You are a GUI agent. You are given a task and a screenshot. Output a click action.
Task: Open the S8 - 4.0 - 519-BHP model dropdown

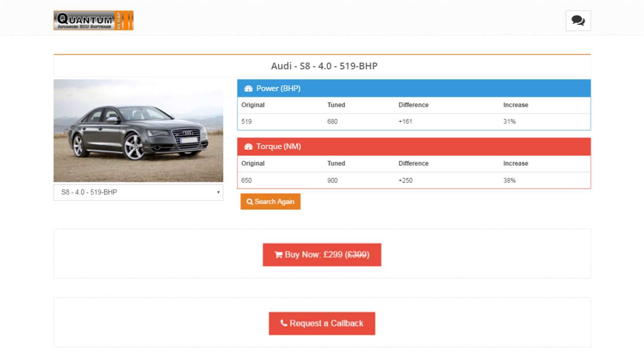click(138, 192)
